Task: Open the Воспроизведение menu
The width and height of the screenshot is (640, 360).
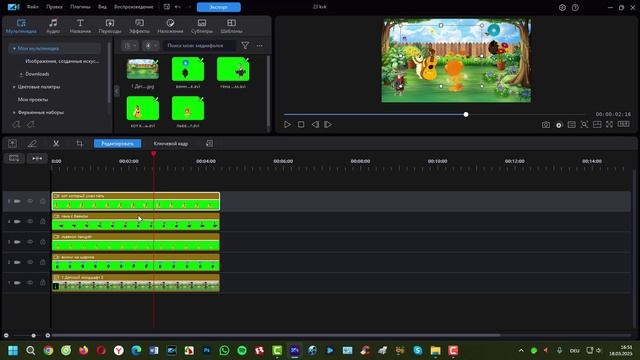Action: 133,7
